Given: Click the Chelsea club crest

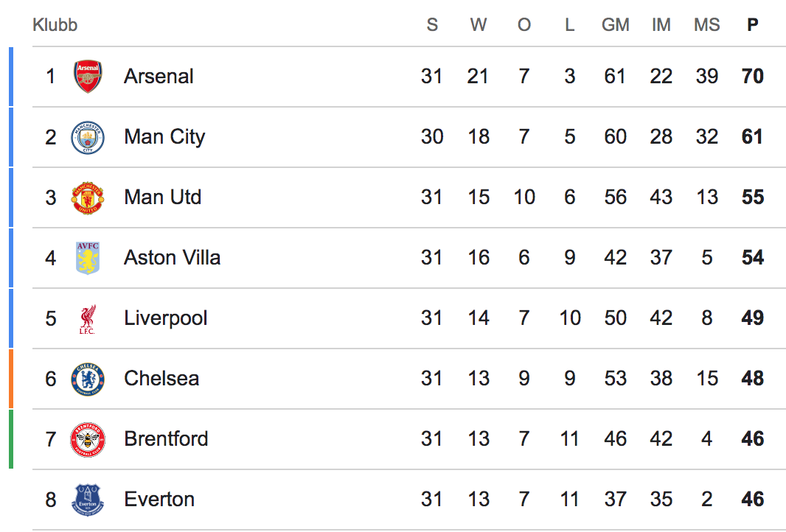Looking at the screenshot, I should pos(88,379).
